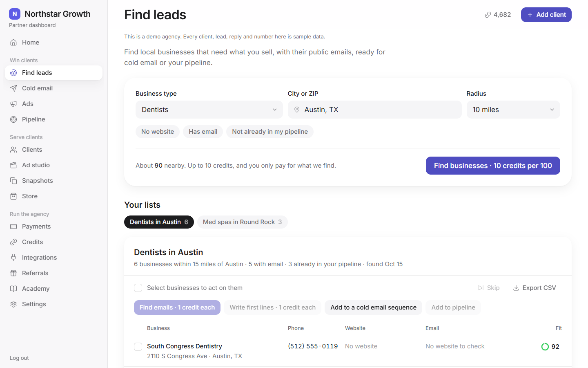The width and height of the screenshot is (588, 368).
Task: Click the Store bag icon
Action: (x=13, y=196)
